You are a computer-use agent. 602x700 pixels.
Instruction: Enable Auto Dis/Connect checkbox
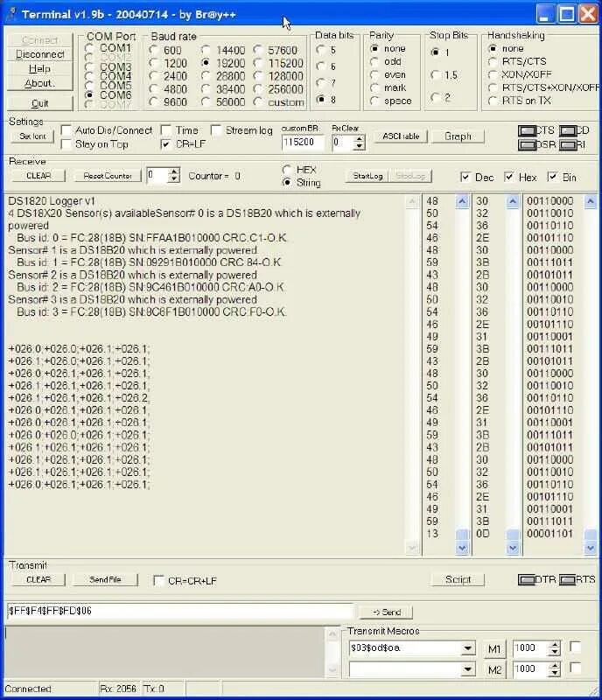(66, 130)
